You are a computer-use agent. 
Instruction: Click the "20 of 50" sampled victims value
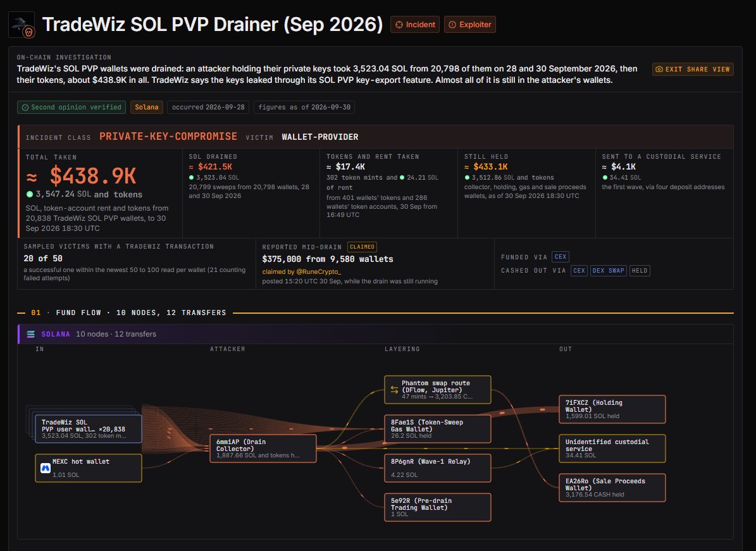point(43,258)
